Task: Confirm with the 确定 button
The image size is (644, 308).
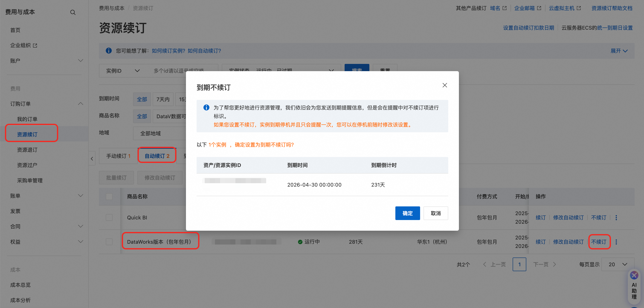Action: (x=407, y=213)
